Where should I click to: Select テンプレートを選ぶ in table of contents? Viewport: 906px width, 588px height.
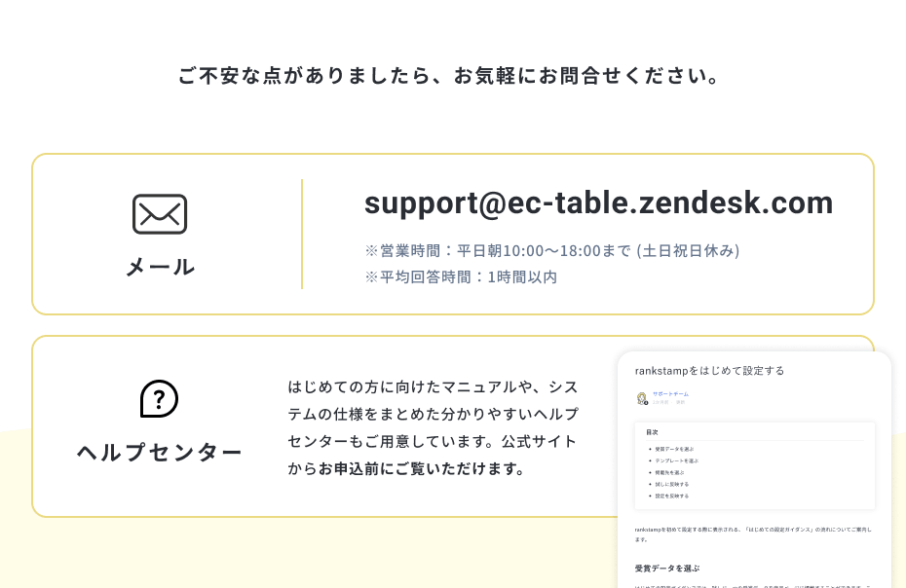676,460
